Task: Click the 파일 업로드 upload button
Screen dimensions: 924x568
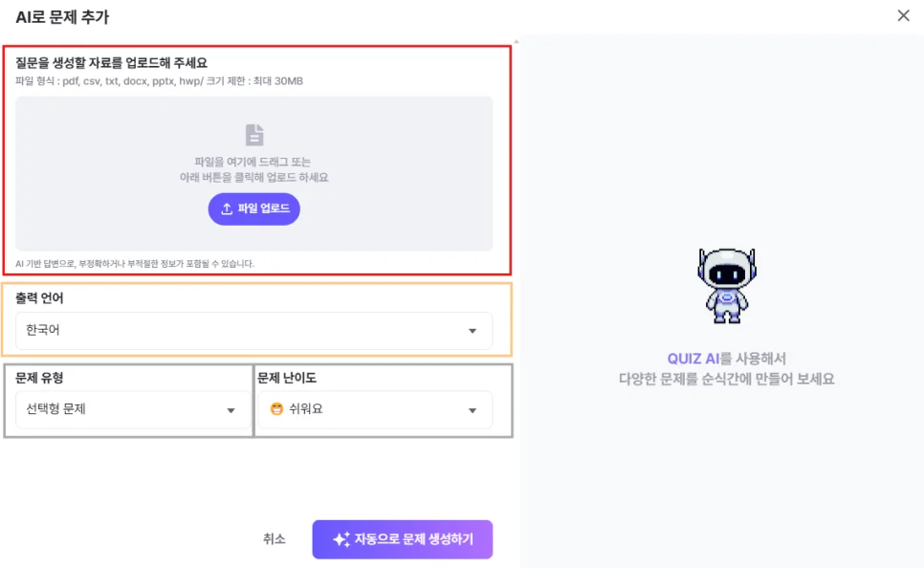Action: click(x=253, y=209)
